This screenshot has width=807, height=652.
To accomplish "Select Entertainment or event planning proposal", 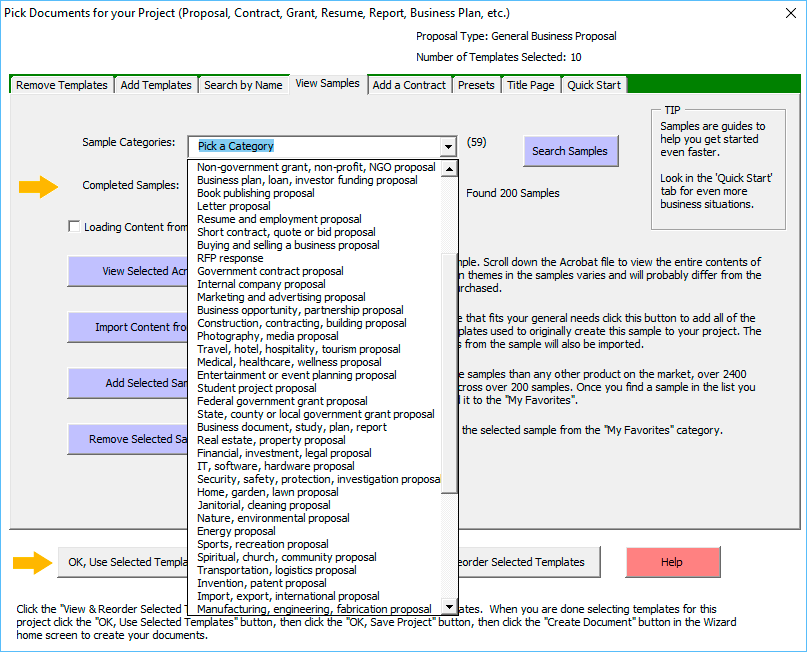I will (315, 375).
